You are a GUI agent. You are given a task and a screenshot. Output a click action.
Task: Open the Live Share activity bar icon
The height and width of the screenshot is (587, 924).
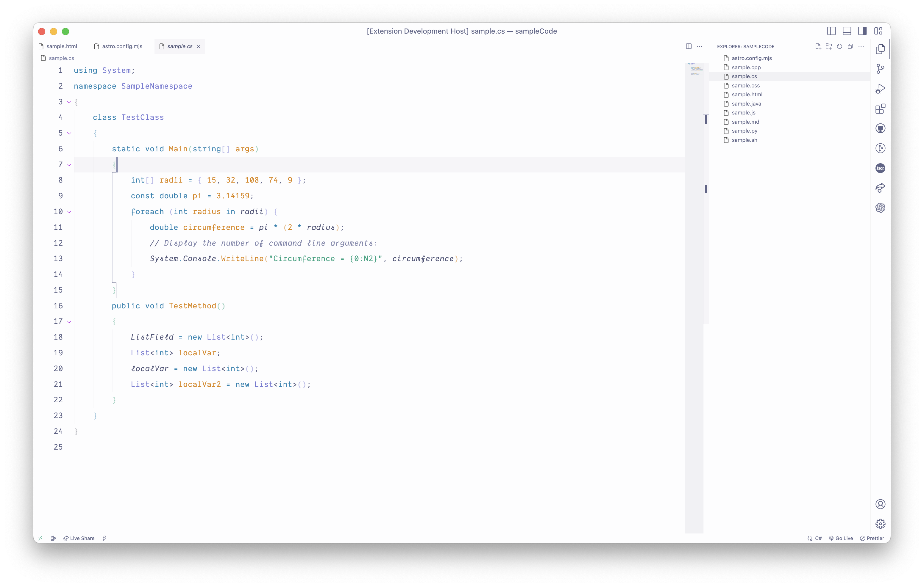point(880,188)
